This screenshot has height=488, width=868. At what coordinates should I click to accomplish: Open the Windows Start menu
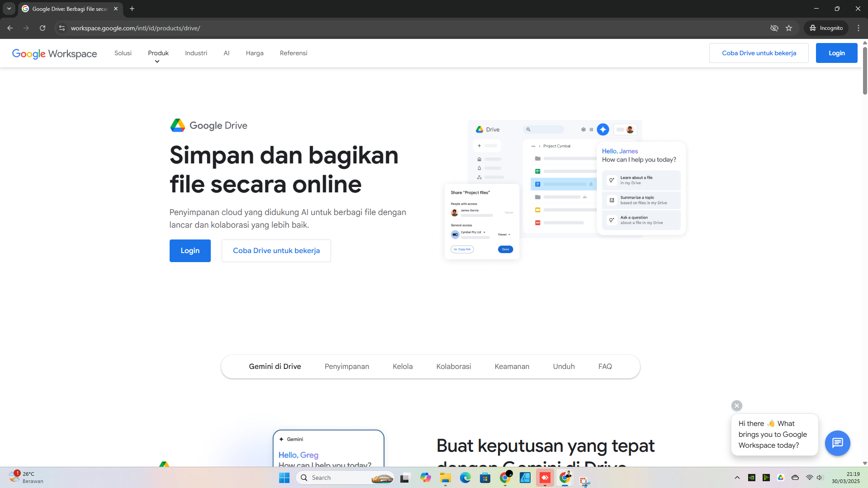pos(285,478)
